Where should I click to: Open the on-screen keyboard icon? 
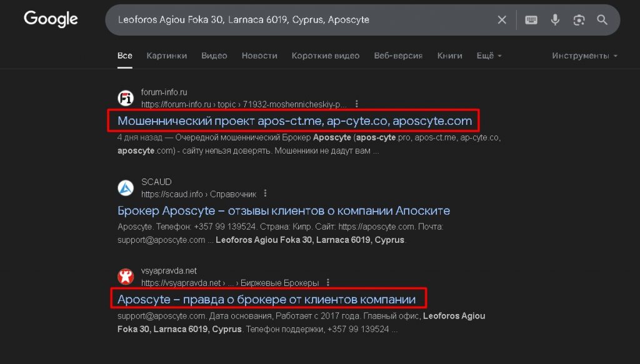coord(531,19)
